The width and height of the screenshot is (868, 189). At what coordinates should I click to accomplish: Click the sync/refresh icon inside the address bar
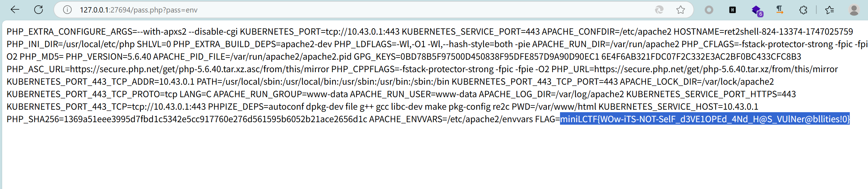click(659, 10)
